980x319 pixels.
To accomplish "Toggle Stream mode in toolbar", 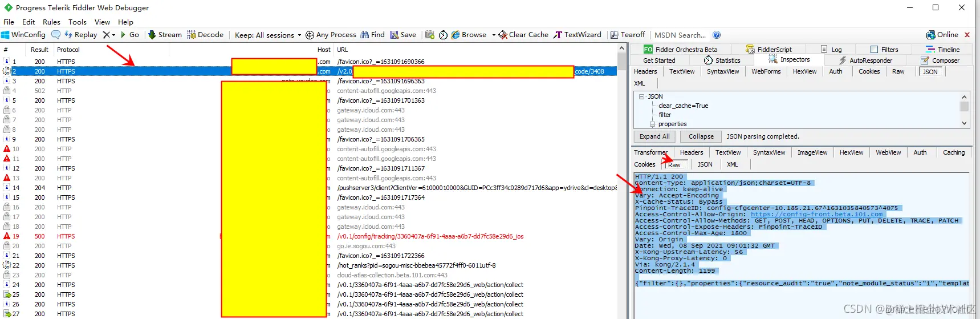I will (x=165, y=35).
